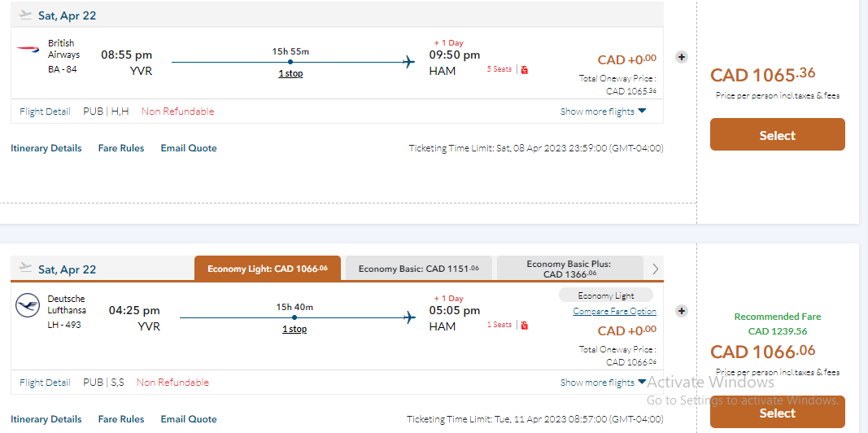Open Flight Detail for the British Airways flight
This screenshot has height=433, width=868.
click(45, 112)
